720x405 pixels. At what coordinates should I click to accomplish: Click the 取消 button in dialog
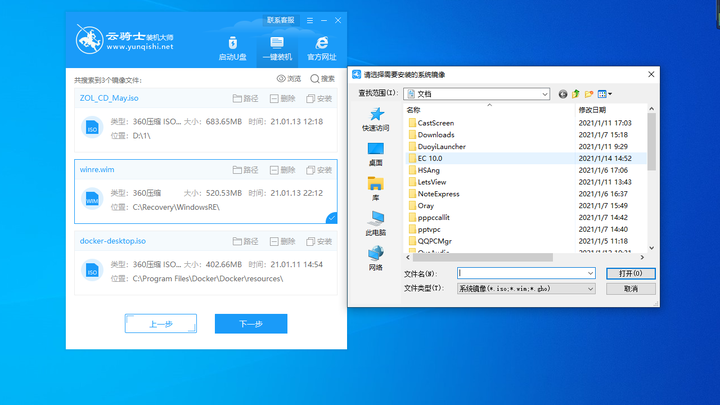pyautogui.click(x=630, y=289)
